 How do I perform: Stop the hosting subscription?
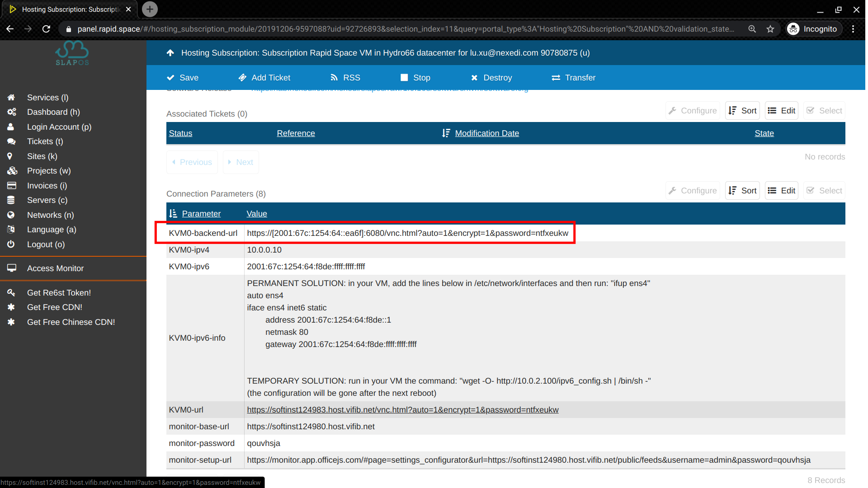(x=415, y=78)
